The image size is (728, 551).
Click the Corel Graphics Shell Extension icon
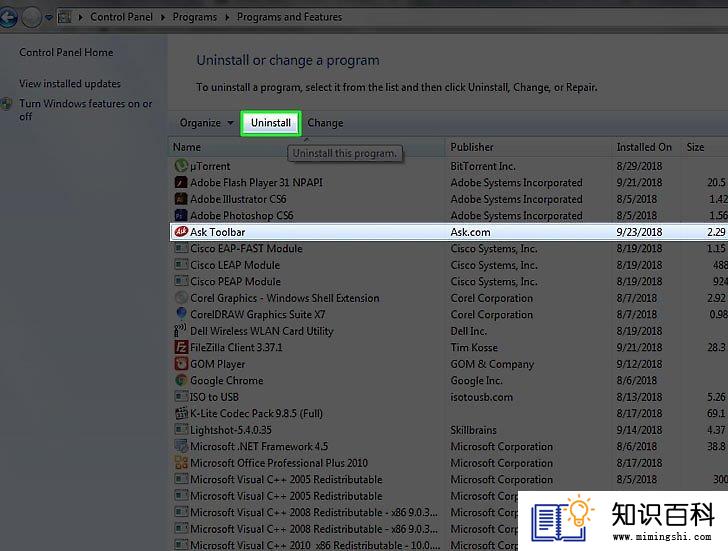[181, 298]
